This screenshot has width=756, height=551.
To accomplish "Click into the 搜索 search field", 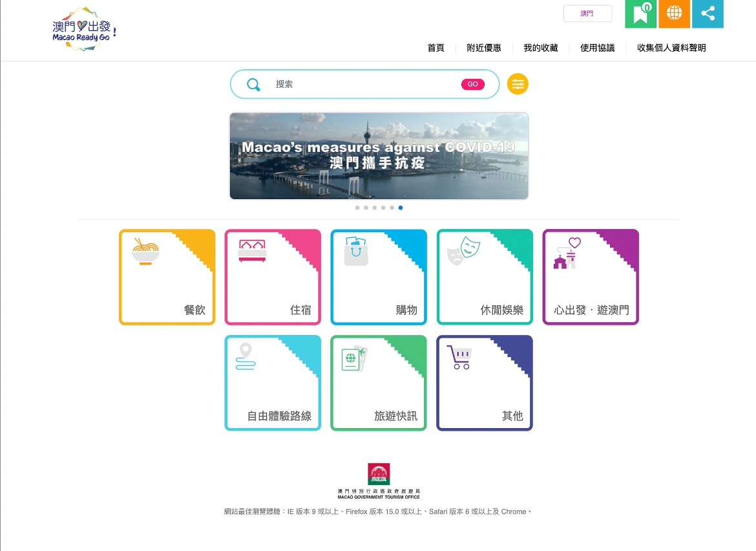I will pos(362,84).
